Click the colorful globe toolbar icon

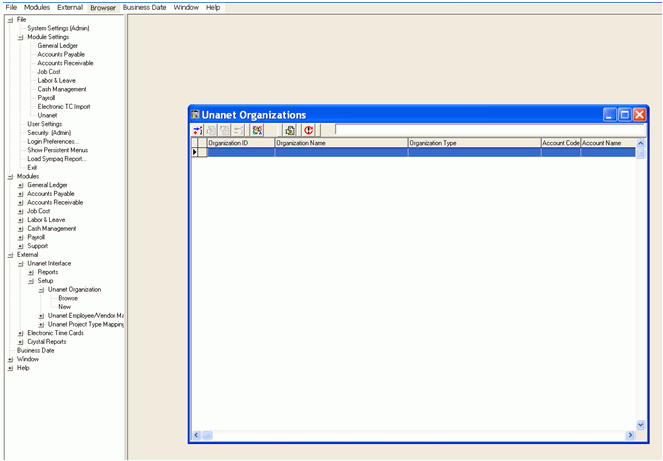[257, 130]
